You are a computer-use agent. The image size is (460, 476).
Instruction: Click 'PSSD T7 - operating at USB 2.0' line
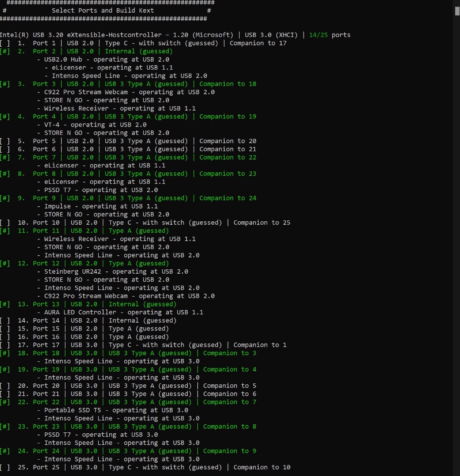[97, 190]
